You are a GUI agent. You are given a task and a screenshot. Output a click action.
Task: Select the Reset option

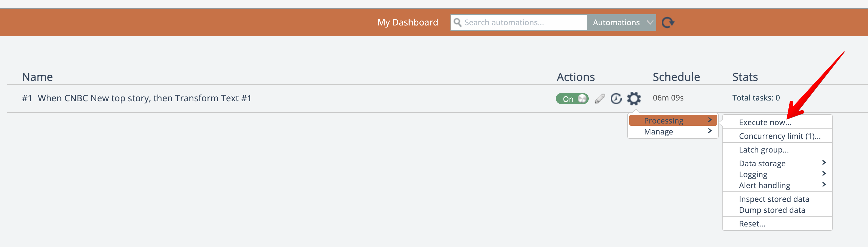(x=752, y=224)
